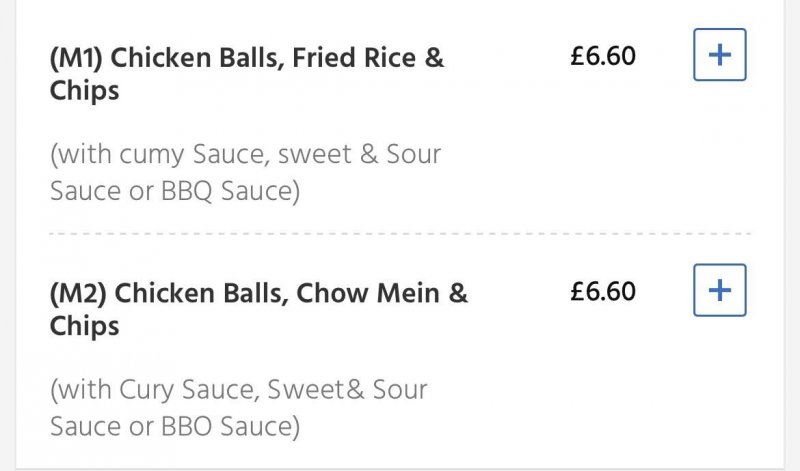Click the £6.60 price for M2
Screen dimensions: 800x471
click(x=602, y=291)
